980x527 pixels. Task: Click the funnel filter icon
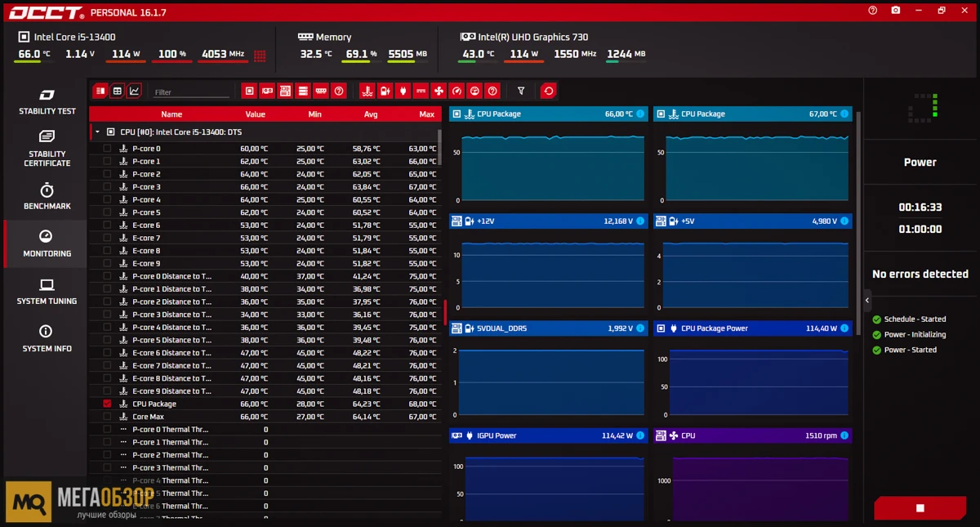pyautogui.click(x=521, y=91)
